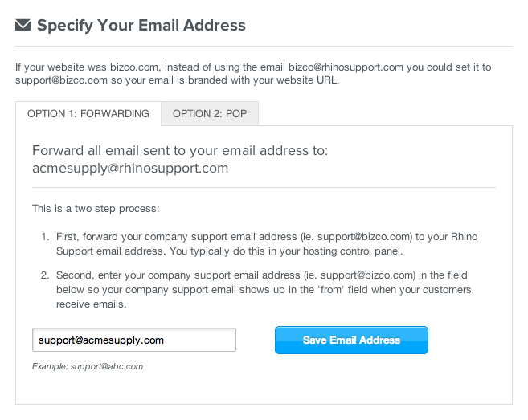Click the step 1 number marker
This screenshot has width=528, height=420.
(46, 238)
